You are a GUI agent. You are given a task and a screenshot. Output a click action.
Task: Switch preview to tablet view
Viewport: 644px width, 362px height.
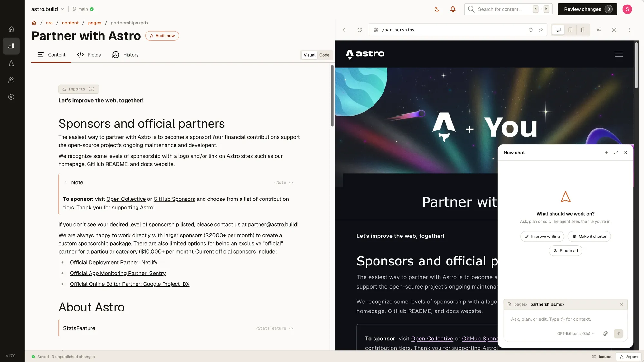[570, 30]
